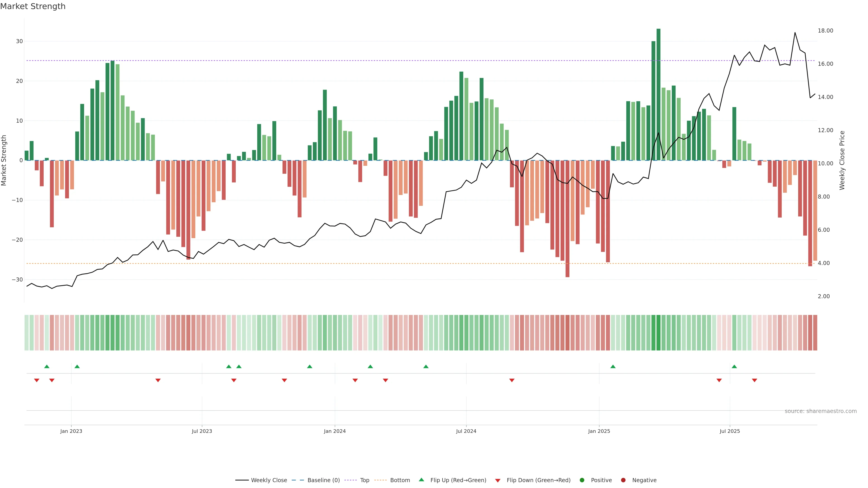Click flip-up triangle just after Jul 2025
Screen dimensions: 868x488
tap(734, 366)
